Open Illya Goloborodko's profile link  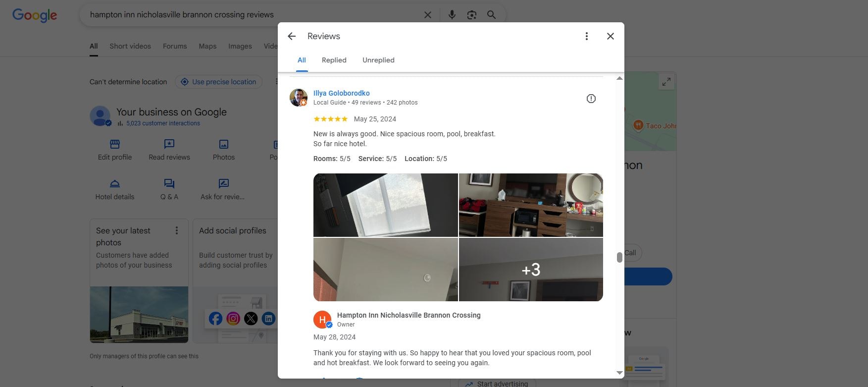[341, 93]
